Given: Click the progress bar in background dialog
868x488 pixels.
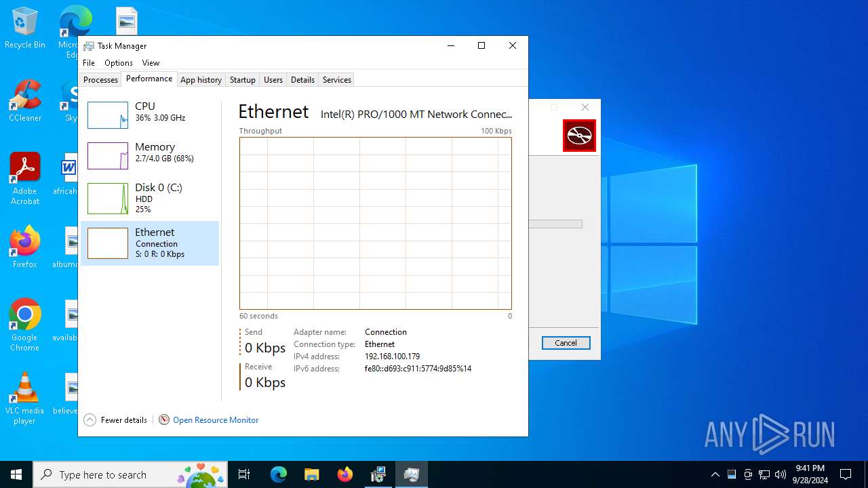Looking at the screenshot, I should click(555, 224).
